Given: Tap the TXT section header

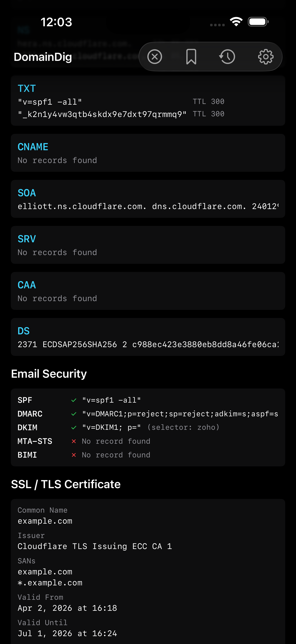Looking at the screenshot, I should click(27, 88).
